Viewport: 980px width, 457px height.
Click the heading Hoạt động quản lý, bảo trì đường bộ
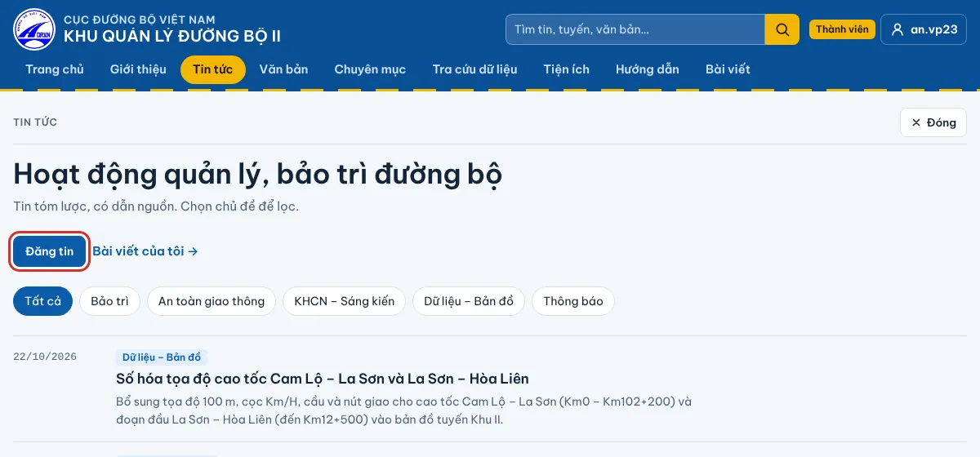pos(257,174)
